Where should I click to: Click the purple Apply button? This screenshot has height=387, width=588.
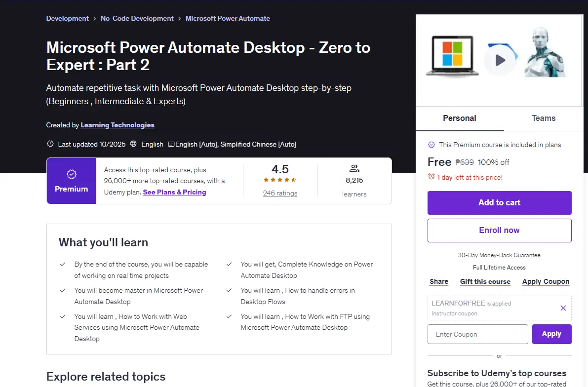point(551,334)
